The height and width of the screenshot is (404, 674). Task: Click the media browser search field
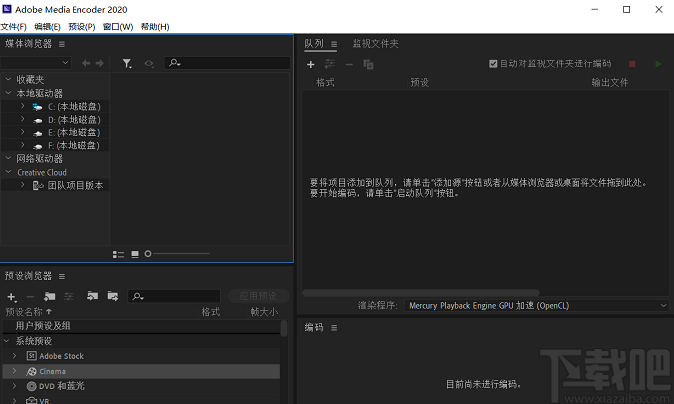coord(227,63)
